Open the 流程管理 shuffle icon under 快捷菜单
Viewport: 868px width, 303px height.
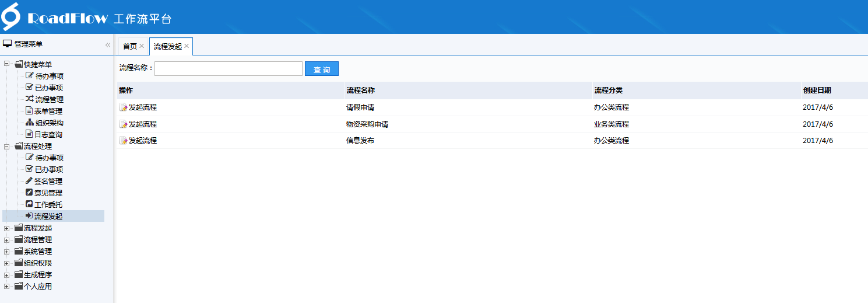(x=30, y=99)
